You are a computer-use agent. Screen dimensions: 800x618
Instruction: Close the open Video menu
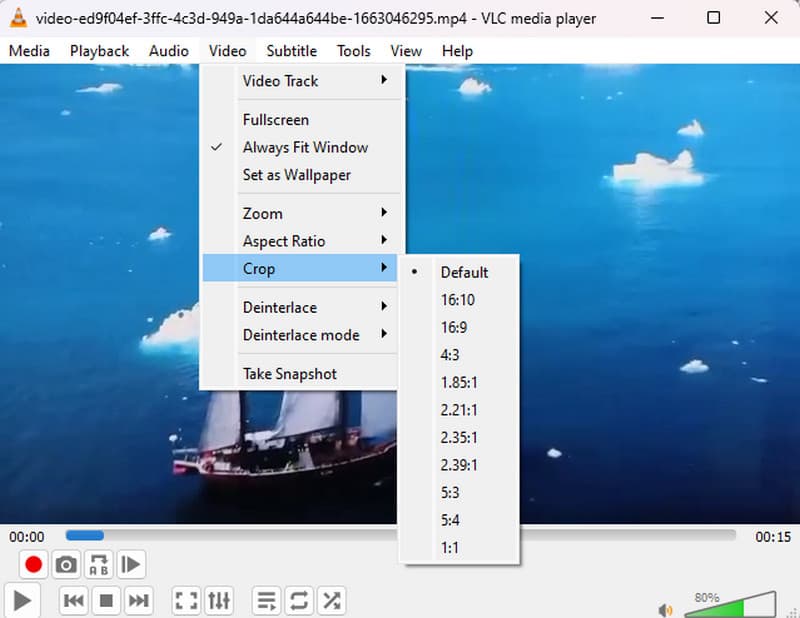point(228,51)
